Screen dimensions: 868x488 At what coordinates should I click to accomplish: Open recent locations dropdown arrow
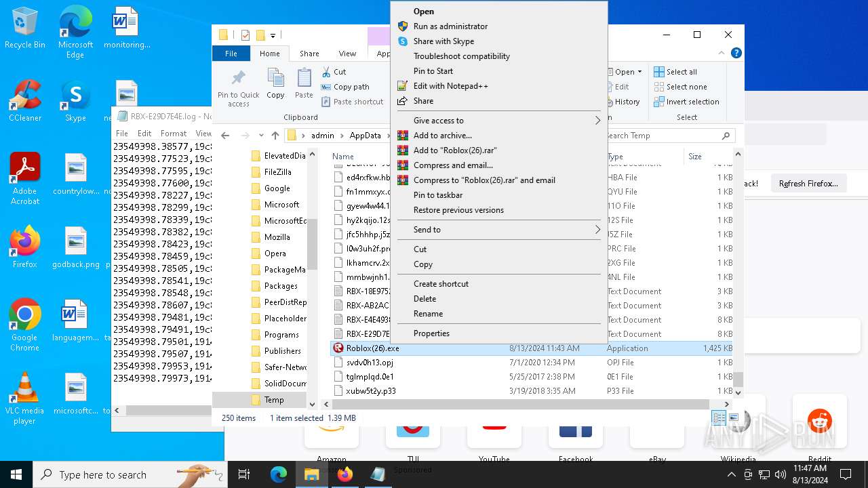point(261,136)
